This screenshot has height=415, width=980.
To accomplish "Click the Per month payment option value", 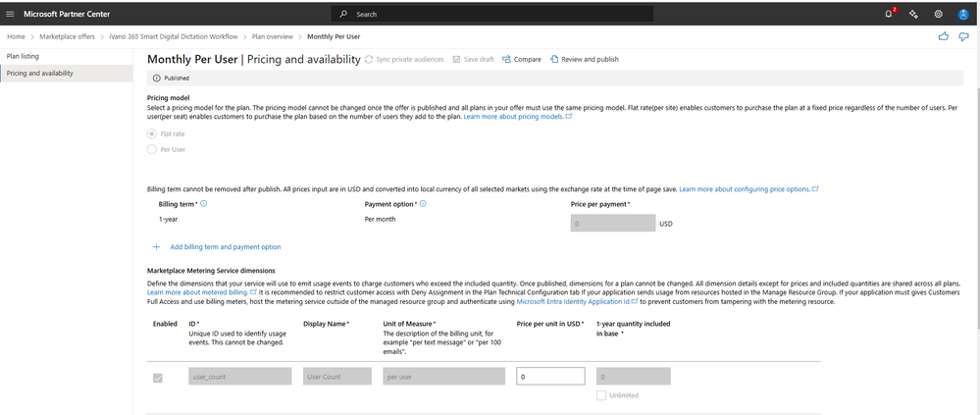I will (x=380, y=220).
